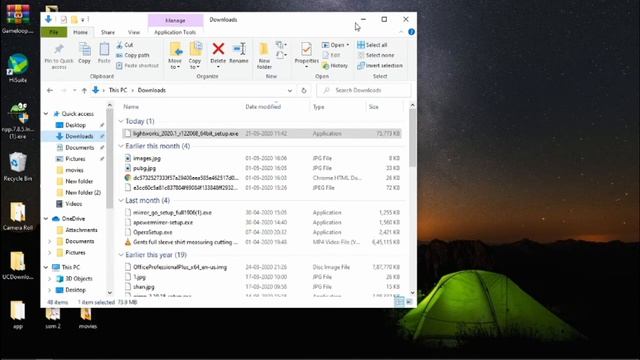Image resolution: width=640 pixels, height=360 pixels.
Task: Open Application Tools tab
Action: [x=175, y=32]
